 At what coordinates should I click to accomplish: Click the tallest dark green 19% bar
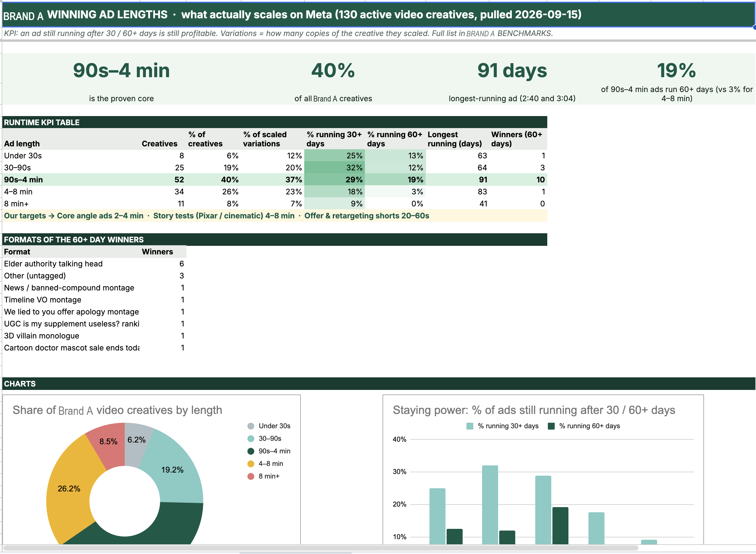click(x=560, y=525)
